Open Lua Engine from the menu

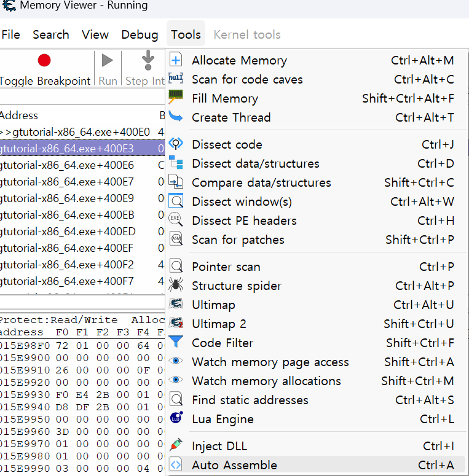pyautogui.click(x=317, y=419)
